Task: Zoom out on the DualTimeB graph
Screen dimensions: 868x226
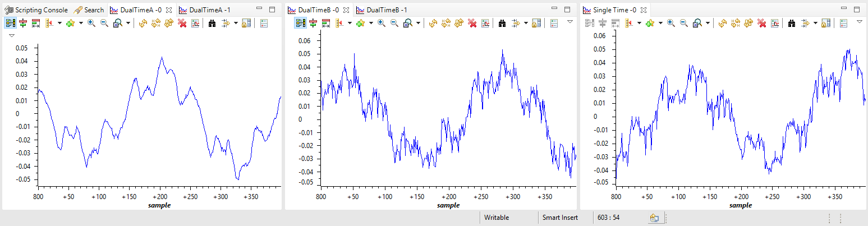Action: [x=394, y=23]
